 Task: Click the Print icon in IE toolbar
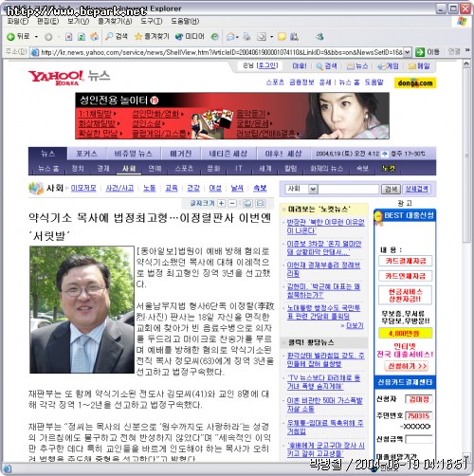[246, 37]
